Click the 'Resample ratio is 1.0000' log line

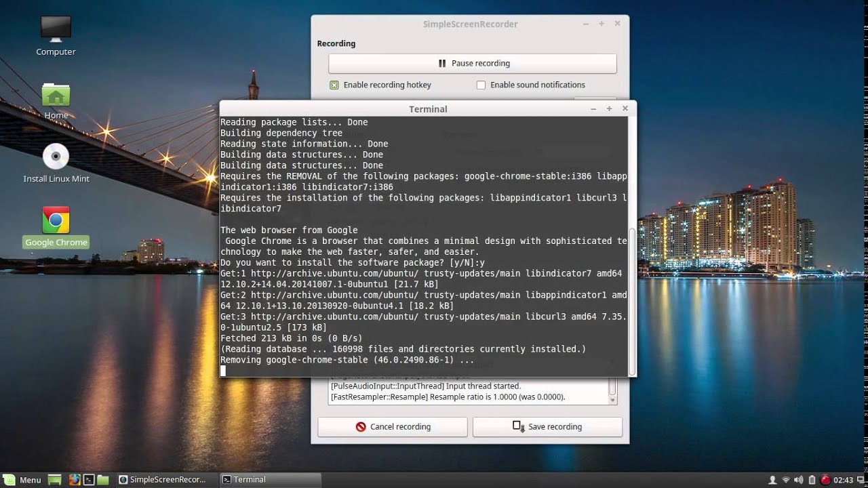(x=448, y=396)
